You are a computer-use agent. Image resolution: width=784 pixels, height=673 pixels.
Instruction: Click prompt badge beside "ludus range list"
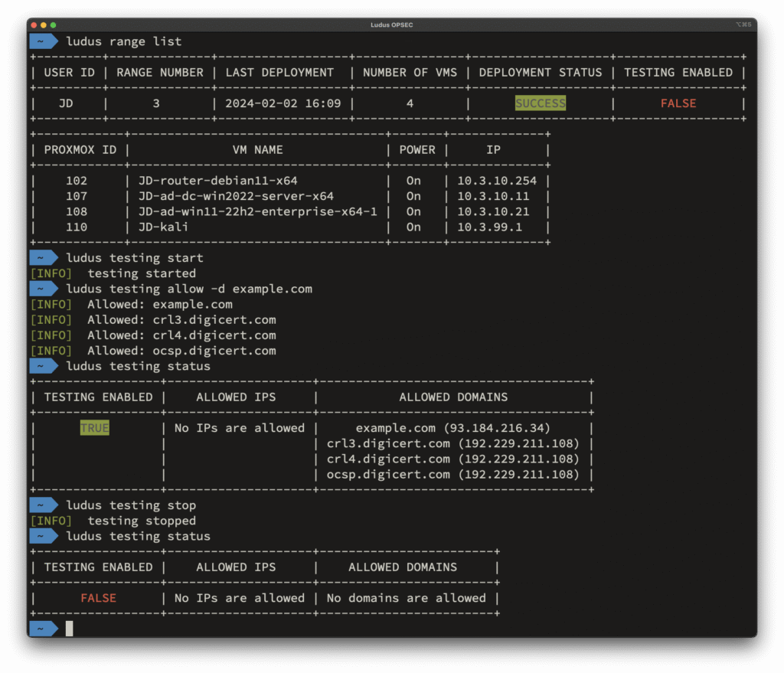point(44,41)
